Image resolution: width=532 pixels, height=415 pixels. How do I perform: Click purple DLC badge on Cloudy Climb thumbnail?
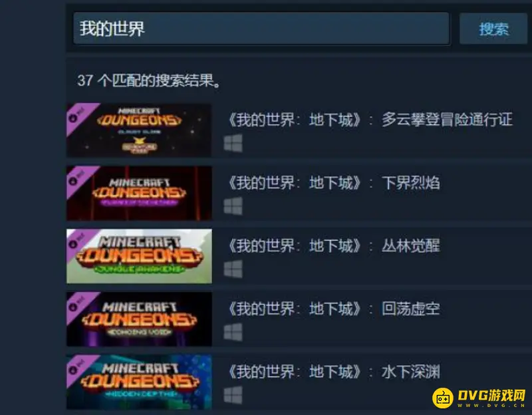[x=78, y=115]
